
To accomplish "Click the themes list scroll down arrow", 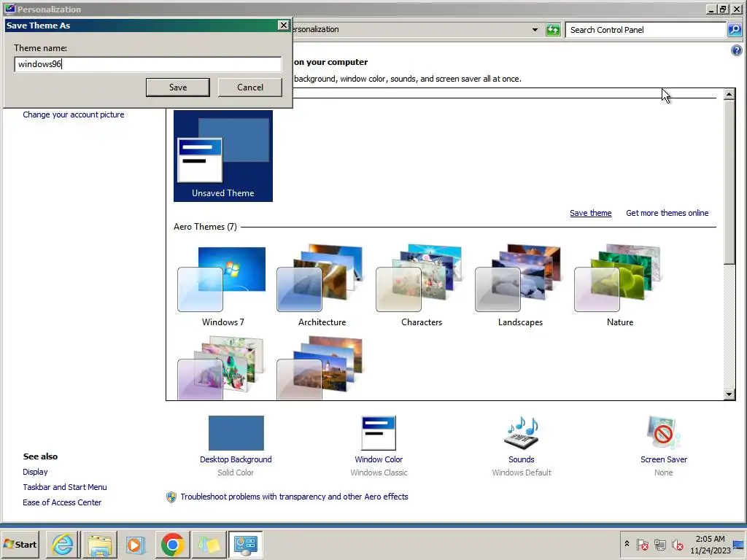I will pyautogui.click(x=729, y=394).
